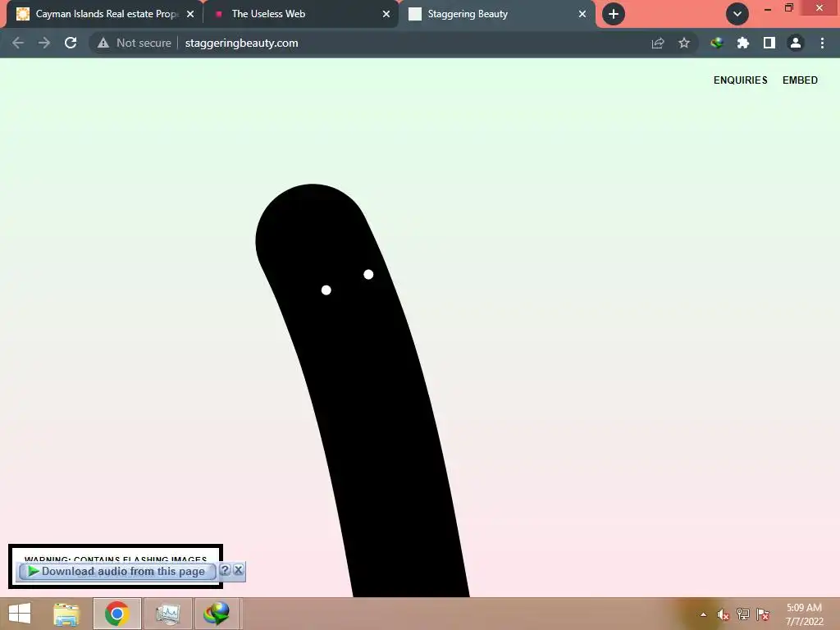Open the ENQUIRIES link
Screen dimensions: 840x630
741,80
